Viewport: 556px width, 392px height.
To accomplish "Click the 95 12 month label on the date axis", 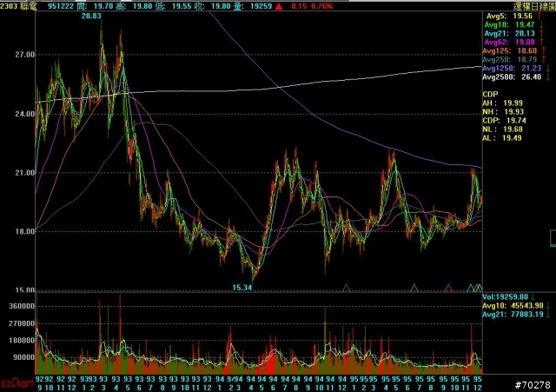I will coord(478,383).
